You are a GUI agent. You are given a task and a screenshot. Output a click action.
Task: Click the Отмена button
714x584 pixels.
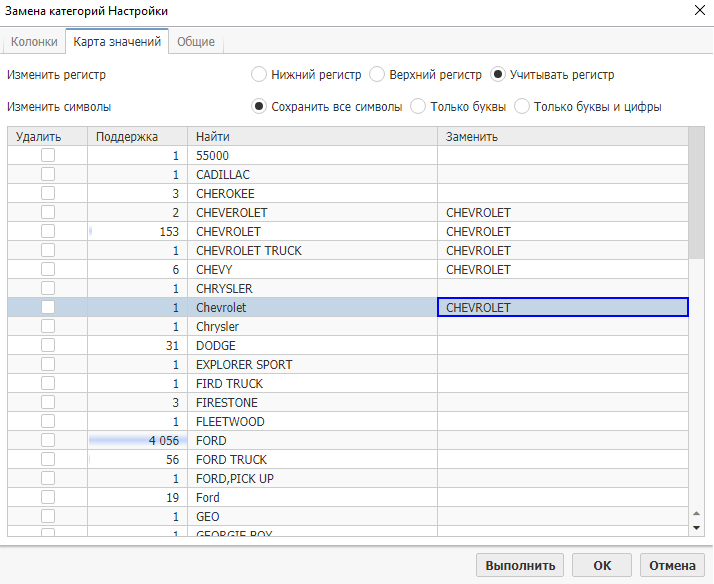[672, 565]
